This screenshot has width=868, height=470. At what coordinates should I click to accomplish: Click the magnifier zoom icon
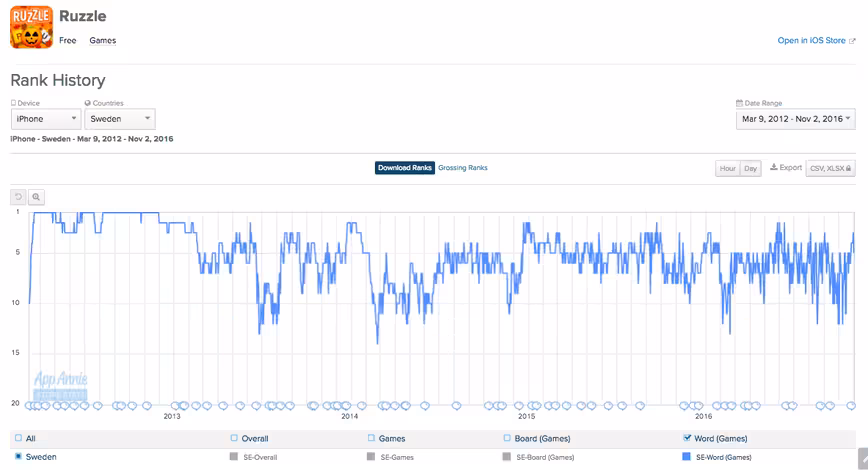tap(36, 197)
